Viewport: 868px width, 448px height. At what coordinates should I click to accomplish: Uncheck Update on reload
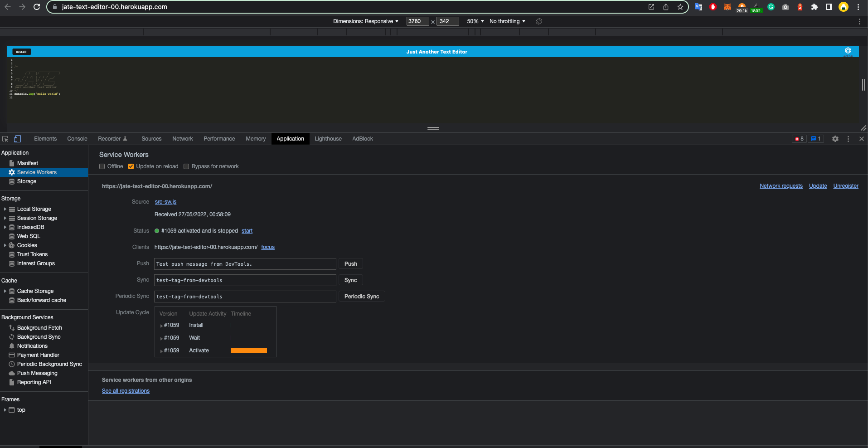(x=131, y=166)
